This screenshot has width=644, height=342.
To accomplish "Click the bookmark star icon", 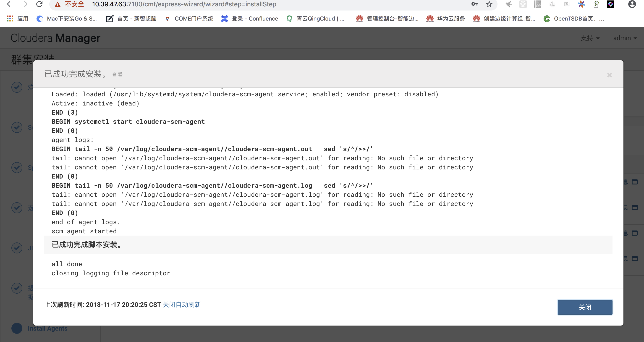I will pos(489,4).
